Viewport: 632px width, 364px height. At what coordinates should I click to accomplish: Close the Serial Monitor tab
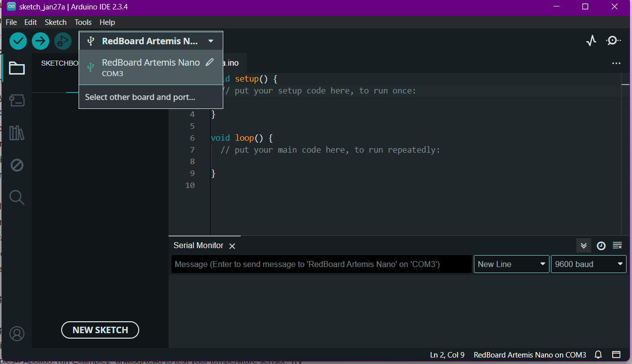point(232,246)
